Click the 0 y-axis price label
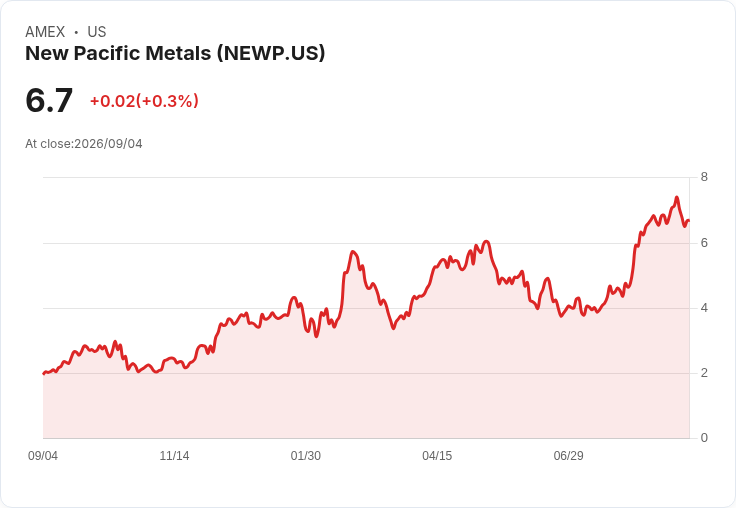 pos(704,438)
